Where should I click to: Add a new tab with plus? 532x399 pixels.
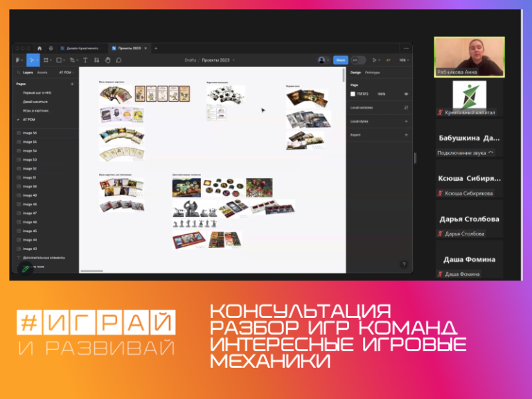pyautogui.click(x=156, y=48)
